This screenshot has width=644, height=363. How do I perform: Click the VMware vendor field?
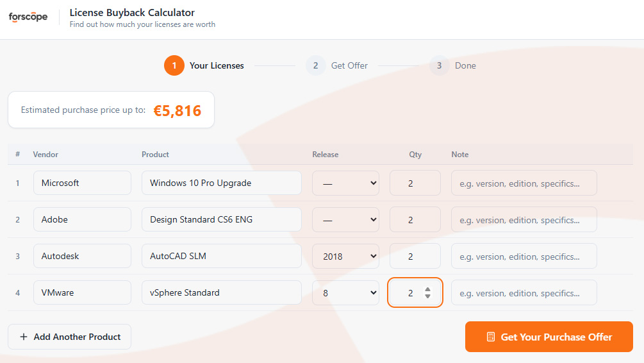[x=82, y=292]
